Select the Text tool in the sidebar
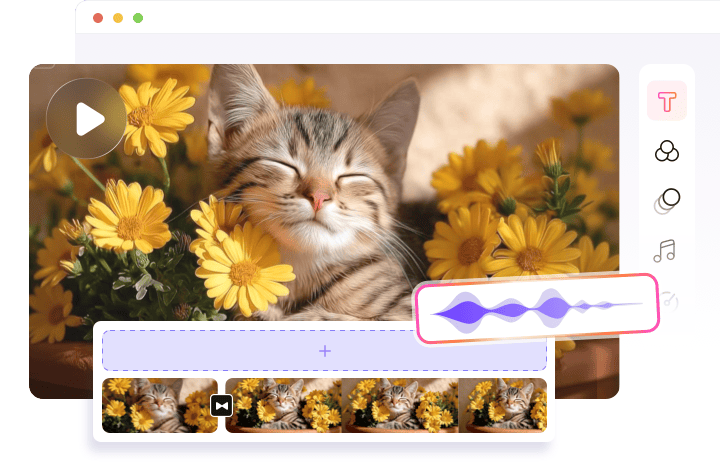 click(x=667, y=101)
